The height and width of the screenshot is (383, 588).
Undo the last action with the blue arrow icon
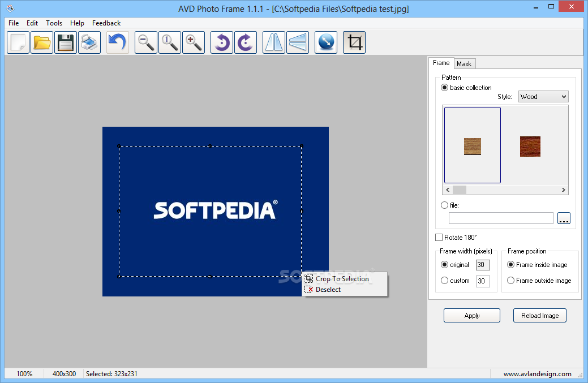[117, 42]
